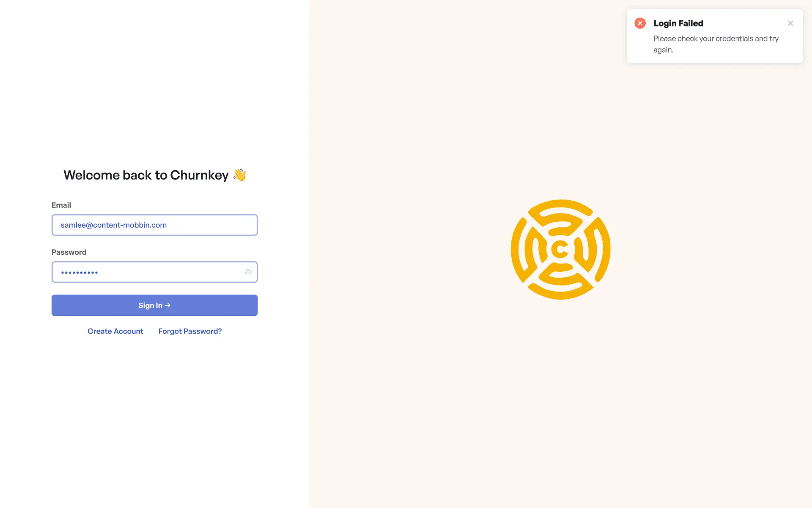Click the letter C at the logo center

(x=560, y=249)
